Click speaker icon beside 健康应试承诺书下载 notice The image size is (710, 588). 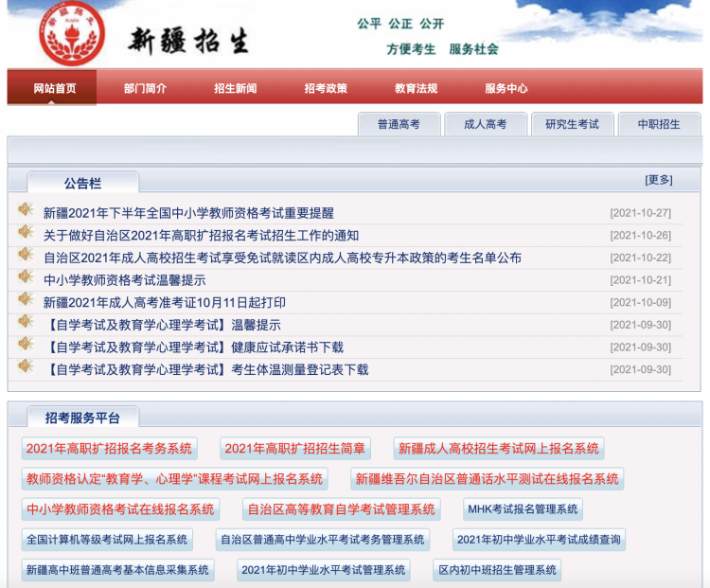coord(26,344)
